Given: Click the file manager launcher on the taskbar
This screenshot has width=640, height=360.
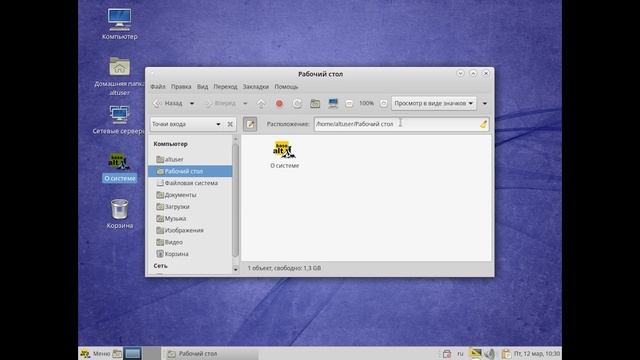Looking at the screenshot, I should pos(117,353).
